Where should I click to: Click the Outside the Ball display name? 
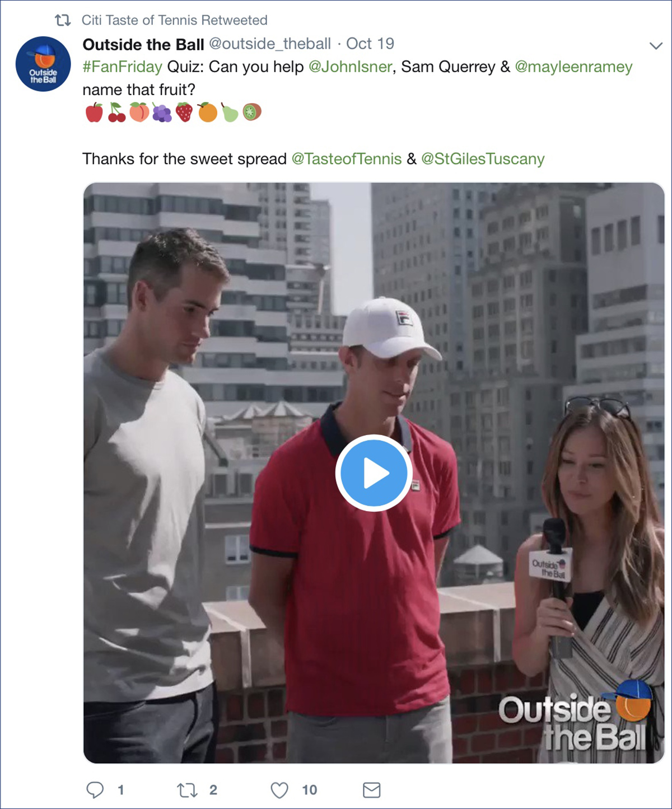click(x=143, y=44)
